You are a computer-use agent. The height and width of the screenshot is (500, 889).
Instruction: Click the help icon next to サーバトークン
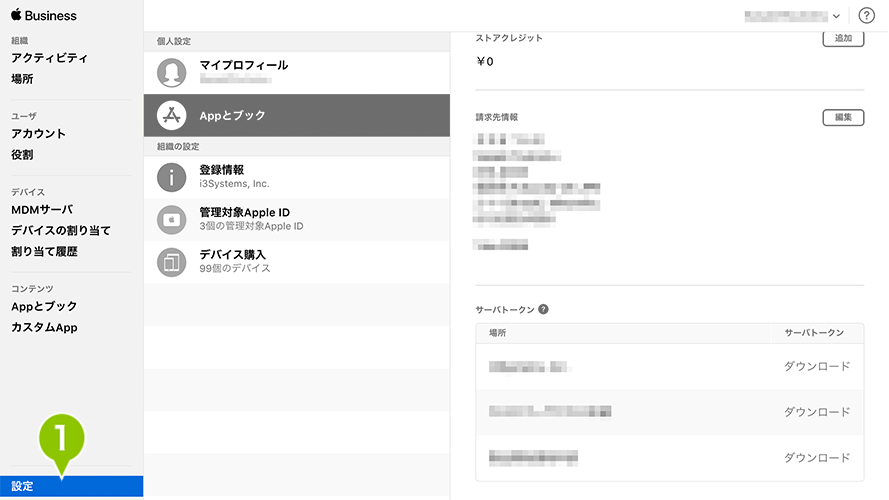(543, 309)
